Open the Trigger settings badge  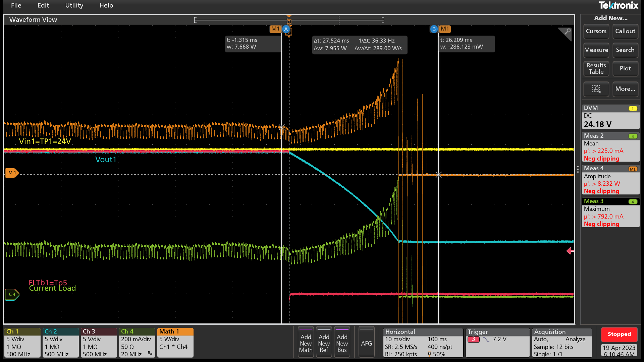(x=497, y=343)
